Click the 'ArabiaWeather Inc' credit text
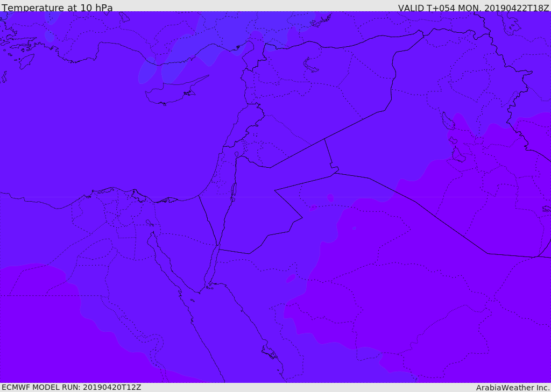 tap(512, 388)
